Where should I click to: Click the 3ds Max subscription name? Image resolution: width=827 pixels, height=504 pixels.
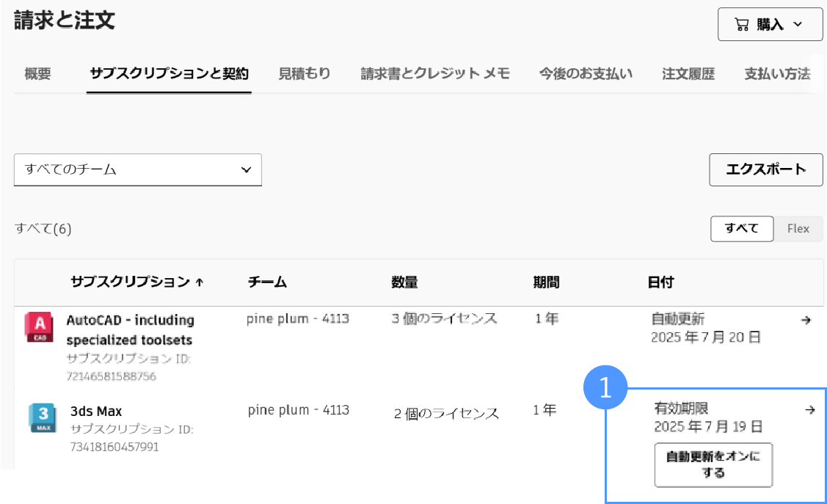pos(96,411)
